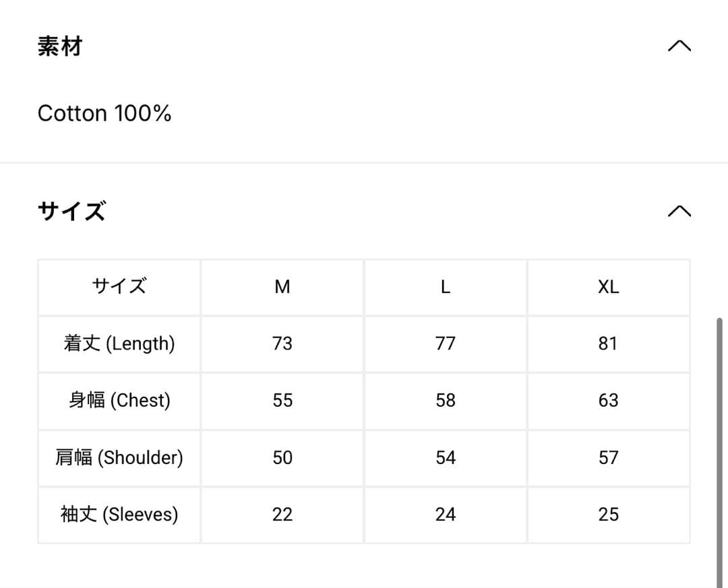Image resolution: width=728 pixels, height=588 pixels.
Task: Click the 肩幅 (Shoulder) row label
Action: click(119, 458)
